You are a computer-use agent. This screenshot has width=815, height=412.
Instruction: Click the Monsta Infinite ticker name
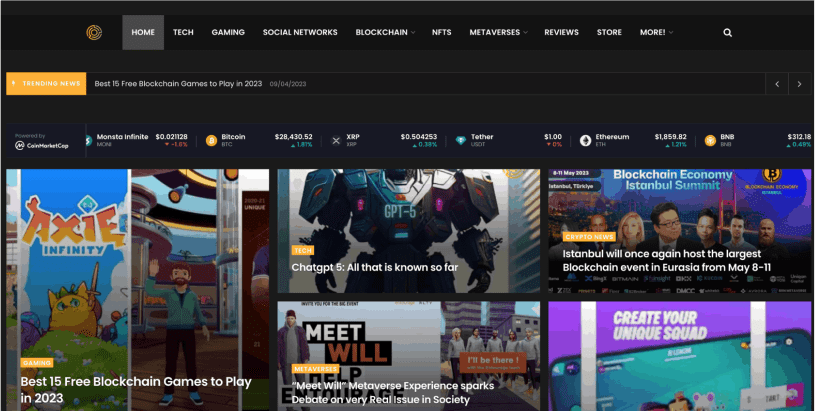(x=122, y=137)
